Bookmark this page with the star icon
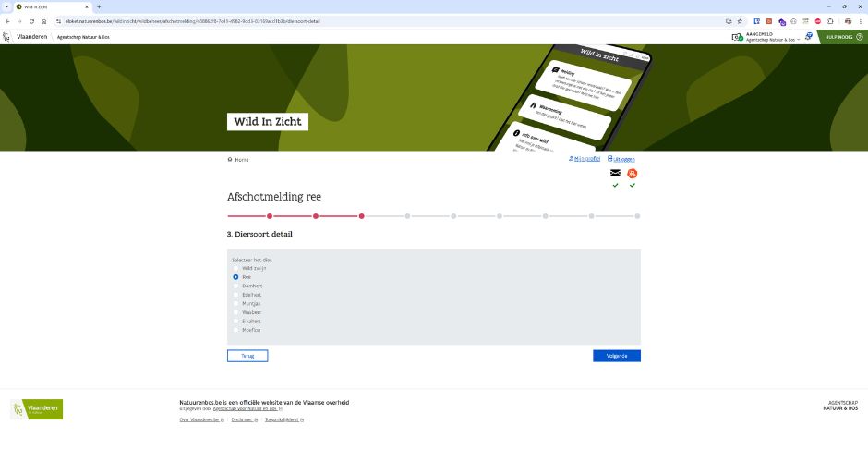Screen dimensions: 868x462 tap(740, 21)
